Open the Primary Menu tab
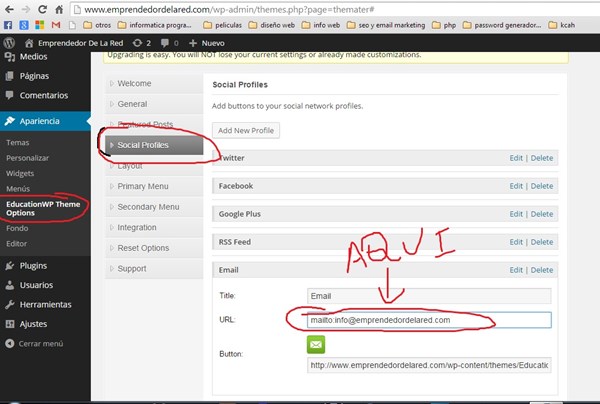Image resolution: width=600 pixels, height=404 pixels. (154, 186)
